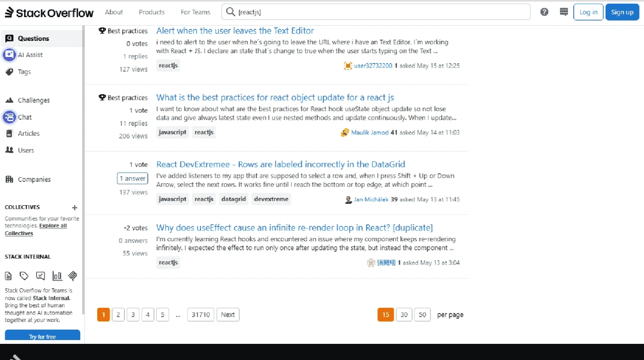
Task: Click Maulik Jamod's avatar image
Action: (x=345, y=133)
